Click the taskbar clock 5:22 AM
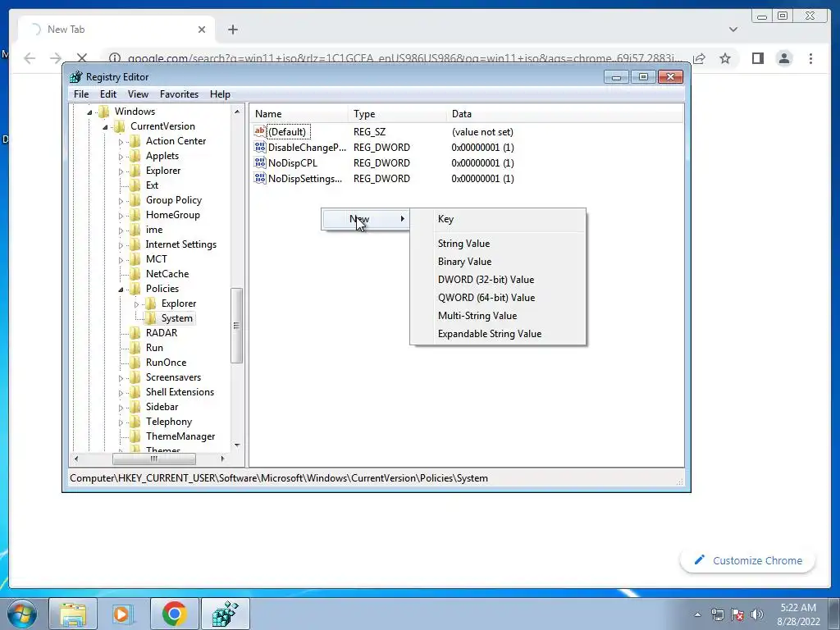Screen dimensions: 840x630 (x=797, y=608)
